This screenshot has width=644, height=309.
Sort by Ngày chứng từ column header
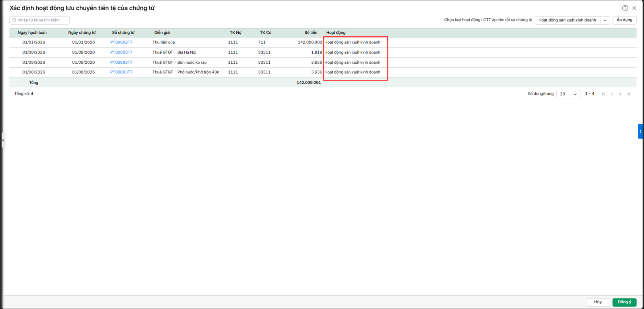(x=82, y=33)
